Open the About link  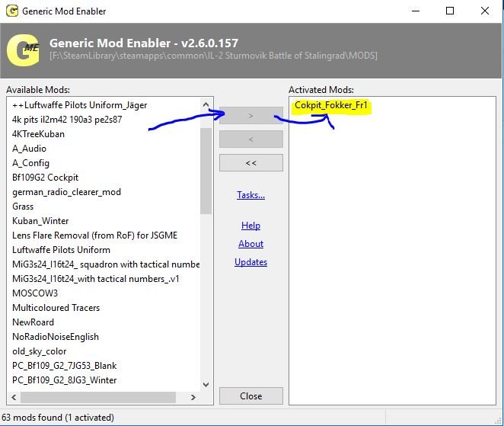click(x=250, y=244)
